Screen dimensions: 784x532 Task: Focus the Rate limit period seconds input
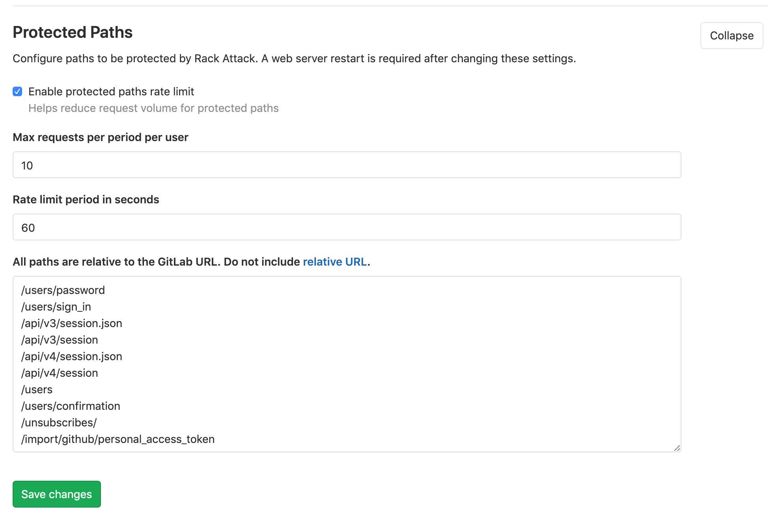(346, 227)
